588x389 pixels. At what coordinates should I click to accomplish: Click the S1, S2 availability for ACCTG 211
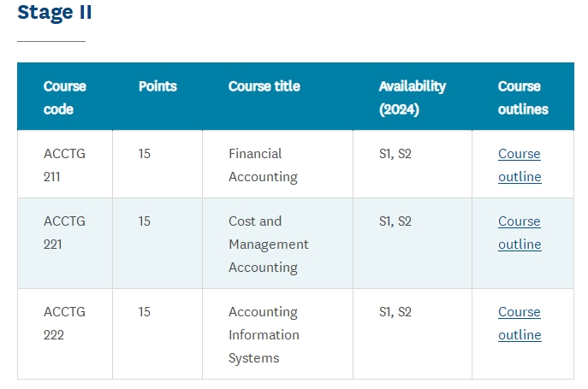tap(395, 154)
